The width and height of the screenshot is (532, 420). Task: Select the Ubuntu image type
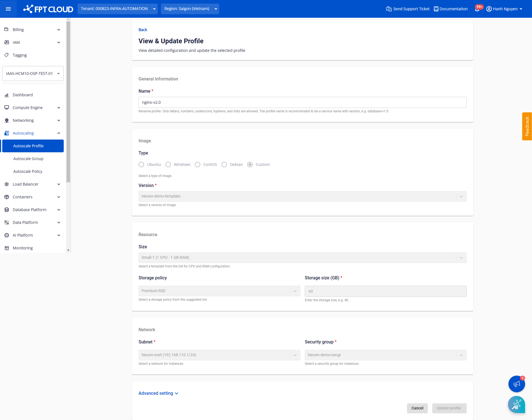click(x=141, y=164)
